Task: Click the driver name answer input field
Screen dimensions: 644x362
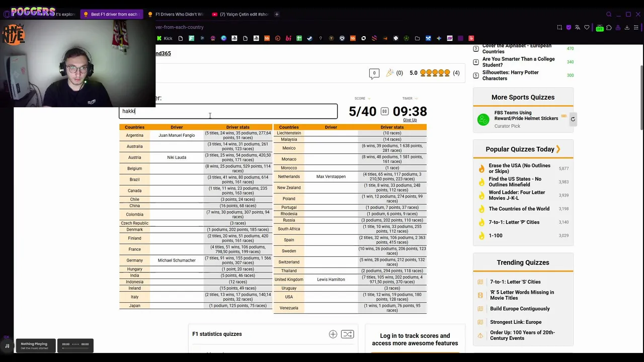Action: [228, 111]
